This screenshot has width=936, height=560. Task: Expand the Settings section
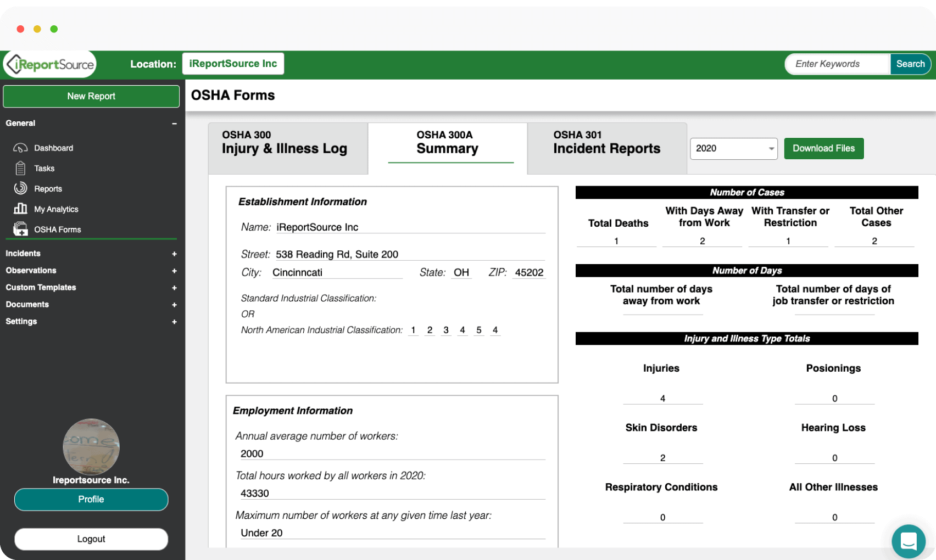(x=174, y=322)
